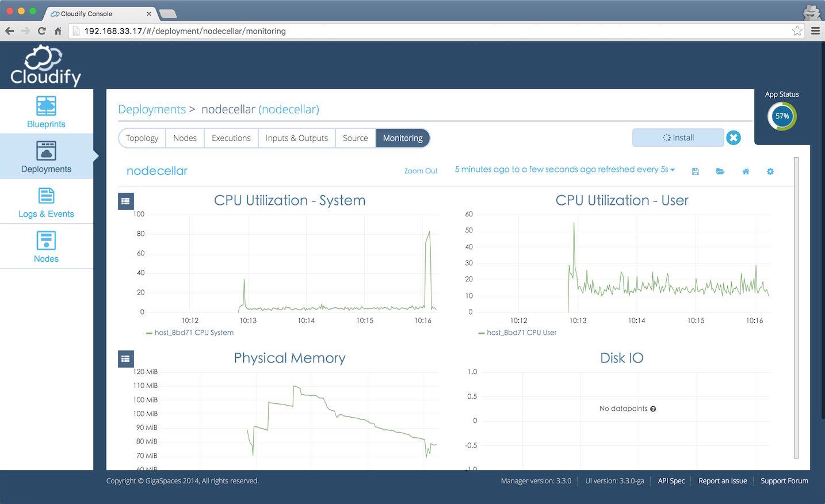
Task: Reload the page in the browser
Action: (41, 31)
